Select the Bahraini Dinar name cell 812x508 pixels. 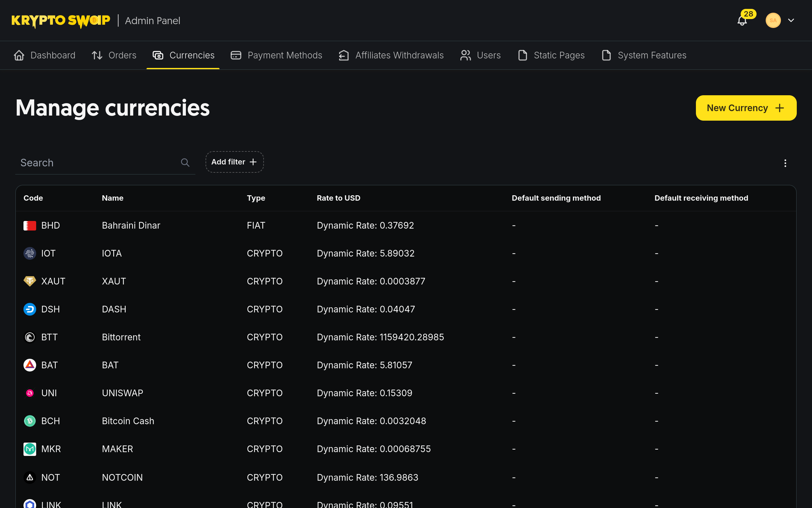(x=131, y=225)
